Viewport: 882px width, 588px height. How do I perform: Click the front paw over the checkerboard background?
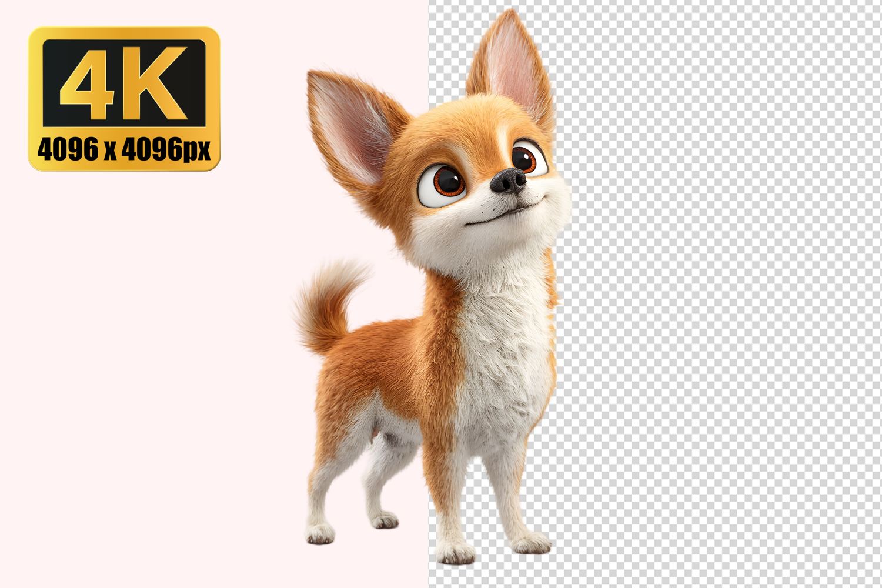(x=531, y=543)
